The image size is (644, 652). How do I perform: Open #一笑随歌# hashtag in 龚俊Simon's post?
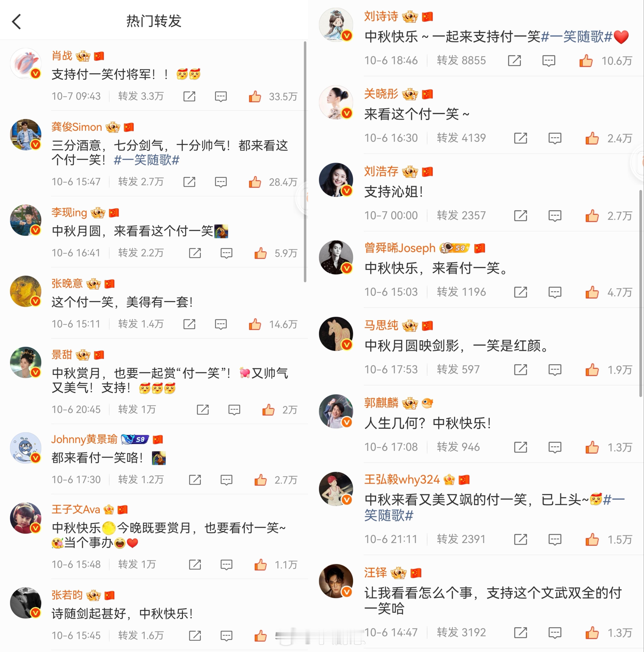coord(147,160)
